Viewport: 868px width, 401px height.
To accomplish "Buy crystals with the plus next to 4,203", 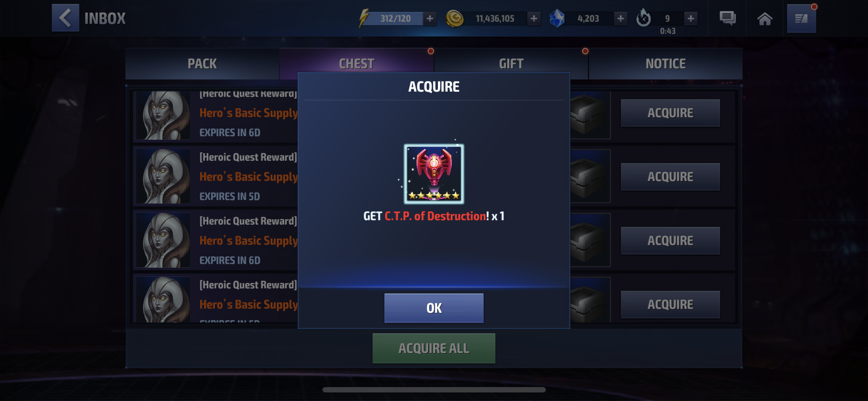I will [x=620, y=18].
